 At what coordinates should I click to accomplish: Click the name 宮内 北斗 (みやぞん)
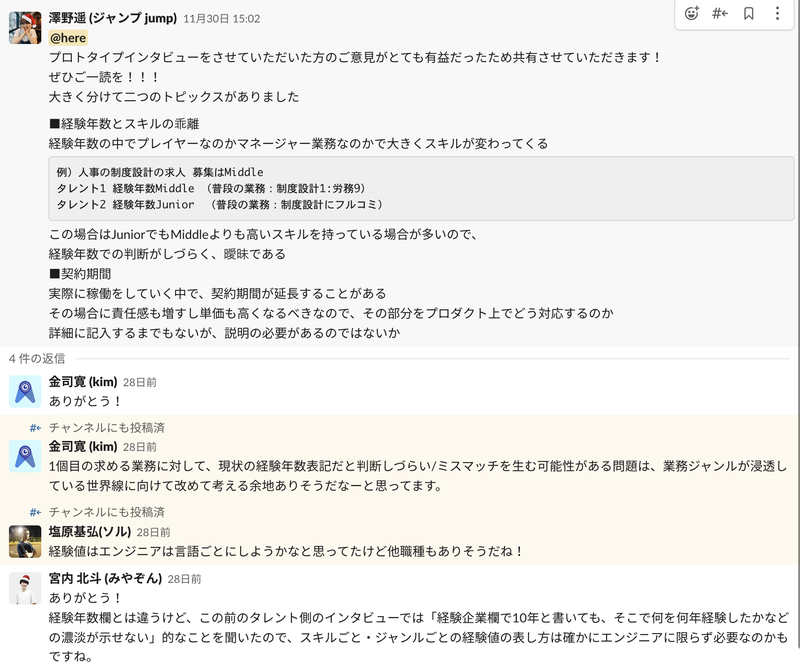point(104,578)
